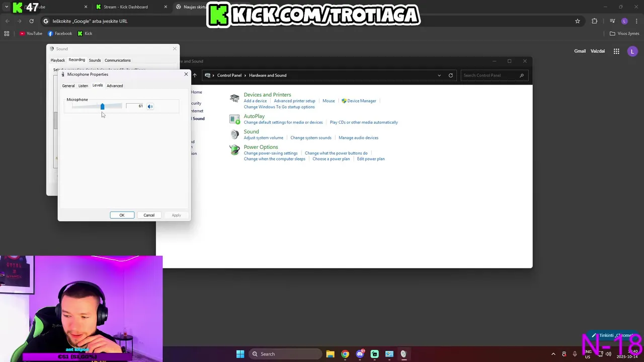Click Change system sounds link
Screen dimensions: 644x362
pyautogui.click(x=311, y=138)
